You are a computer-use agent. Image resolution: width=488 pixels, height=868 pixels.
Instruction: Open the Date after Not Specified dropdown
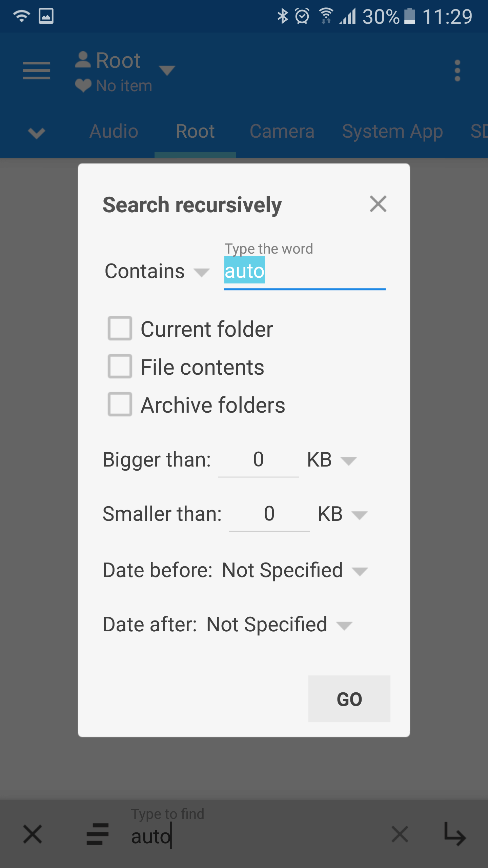tap(280, 625)
